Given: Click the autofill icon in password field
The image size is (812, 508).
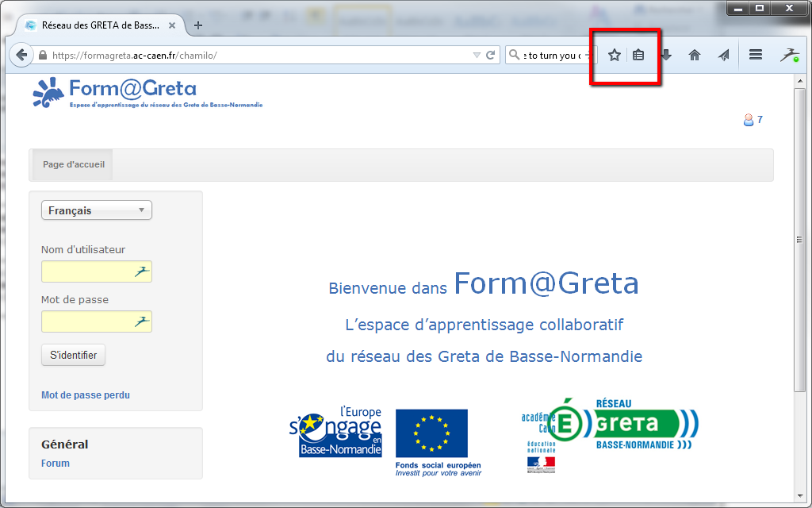Looking at the screenshot, I should click(x=142, y=321).
